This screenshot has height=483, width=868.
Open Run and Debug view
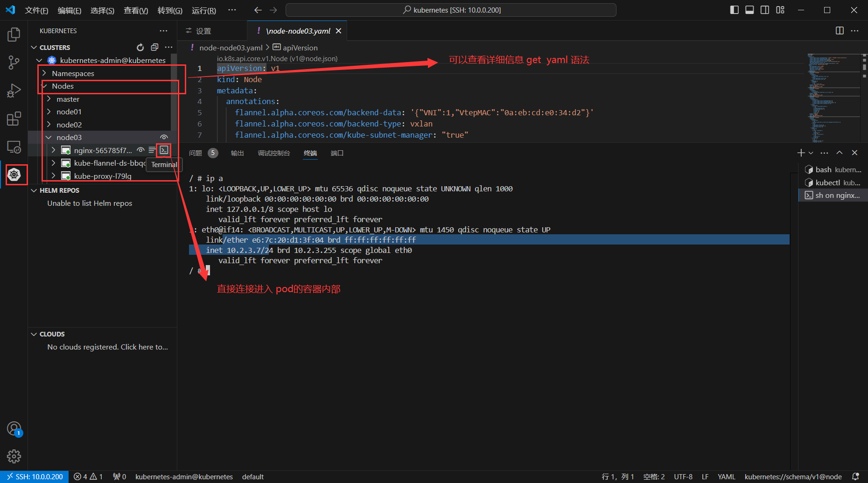pyautogui.click(x=14, y=91)
